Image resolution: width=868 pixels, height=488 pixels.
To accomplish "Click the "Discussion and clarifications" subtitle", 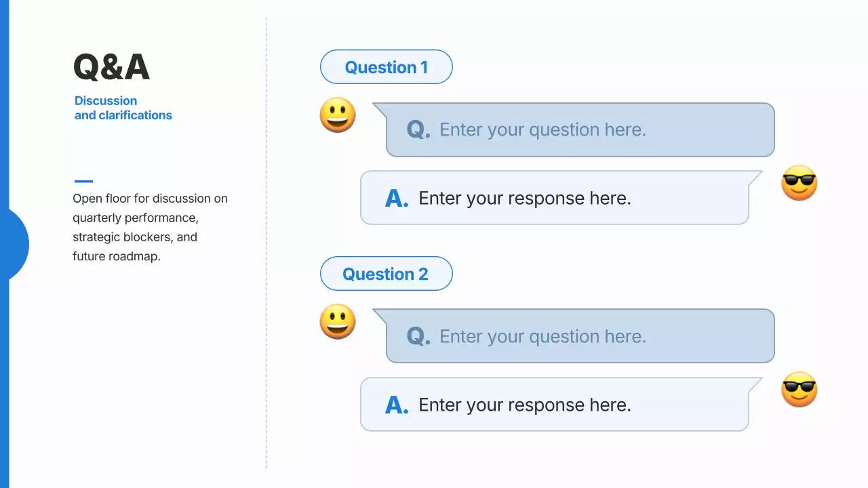I will point(123,108).
